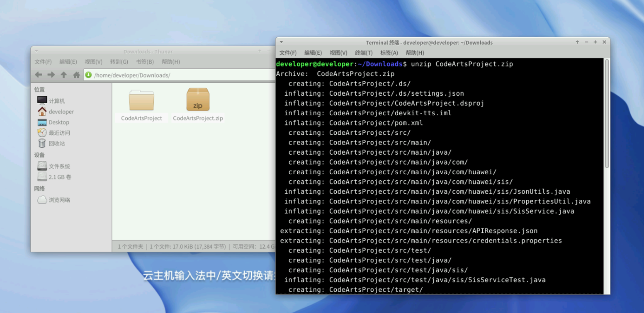This screenshot has width=644, height=313.
Task: Click terminal line ending in APIResponse.json
Action: [409, 231]
